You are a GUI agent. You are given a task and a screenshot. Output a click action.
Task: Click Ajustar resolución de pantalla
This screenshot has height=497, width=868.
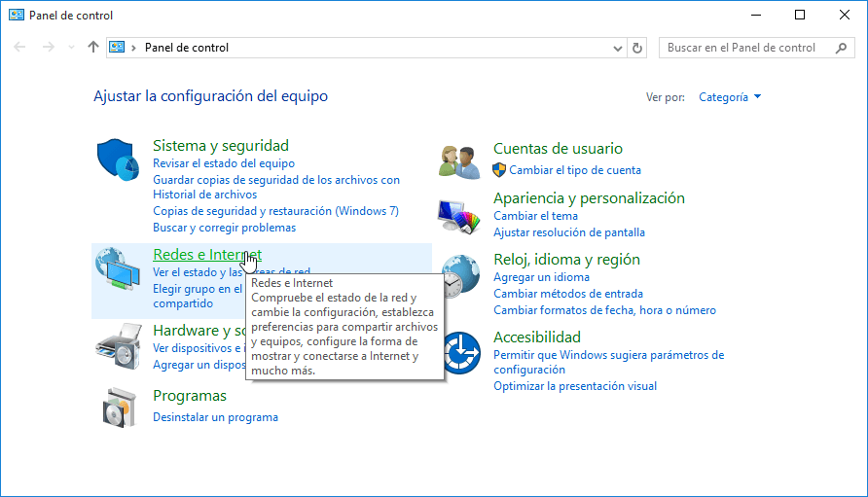click(x=569, y=232)
